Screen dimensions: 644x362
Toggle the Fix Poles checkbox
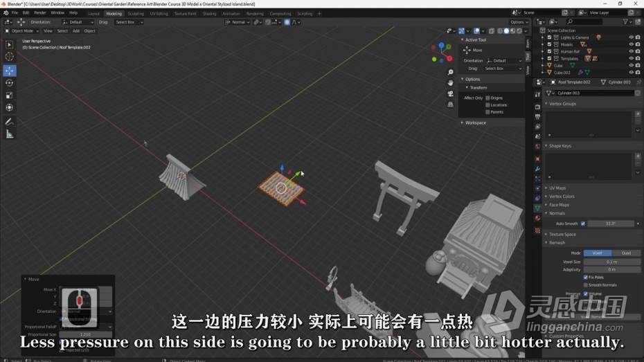click(586, 278)
